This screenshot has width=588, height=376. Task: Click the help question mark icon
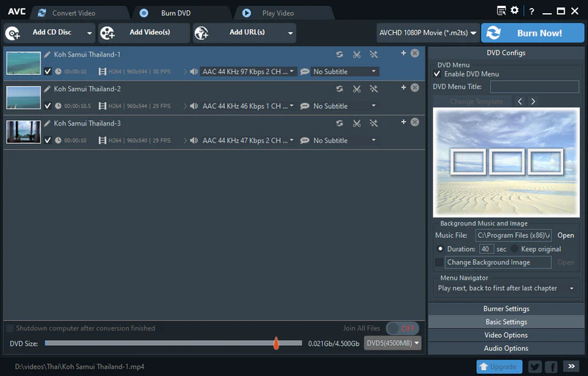(x=531, y=11)
